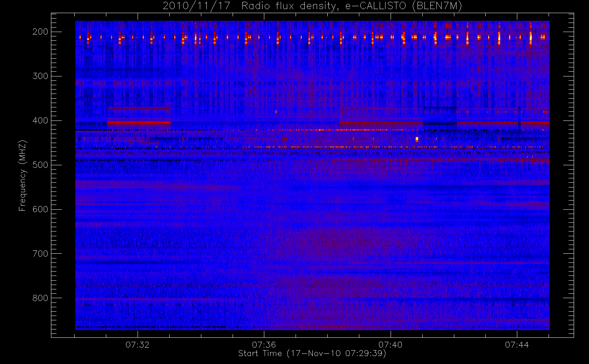Click the 07:36 time tick label
This screenshot has width=589, height=364.
point(264,345)
